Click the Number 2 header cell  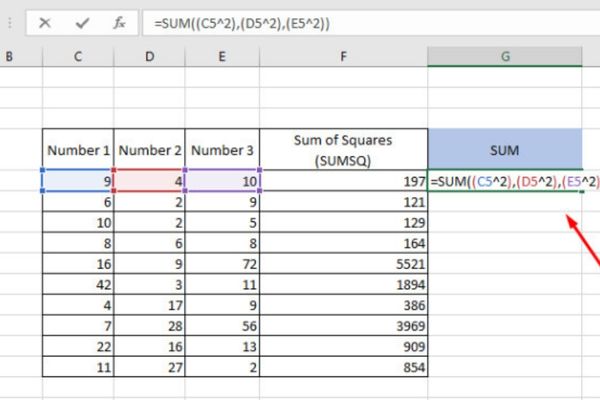tap(149, 150)
